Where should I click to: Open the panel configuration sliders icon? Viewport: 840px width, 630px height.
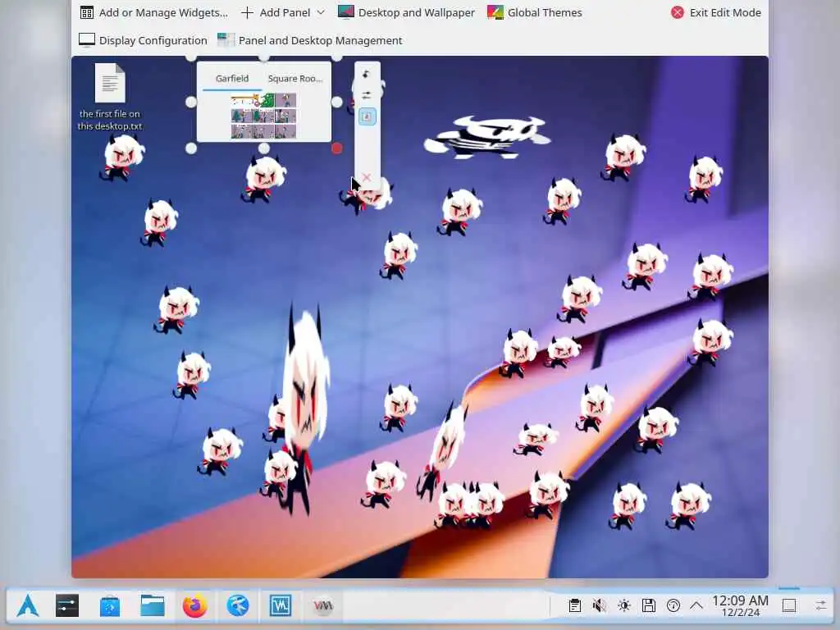(x=821, y=606)
